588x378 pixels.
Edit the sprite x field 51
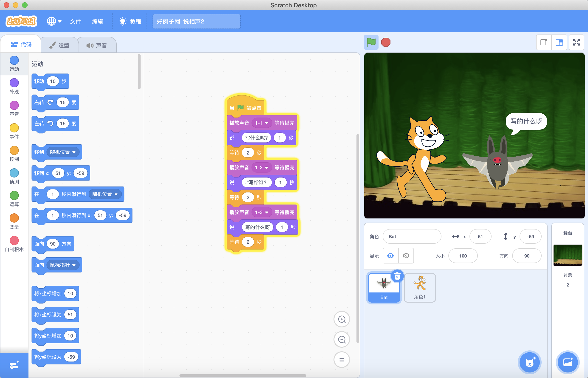coord(480,236)
